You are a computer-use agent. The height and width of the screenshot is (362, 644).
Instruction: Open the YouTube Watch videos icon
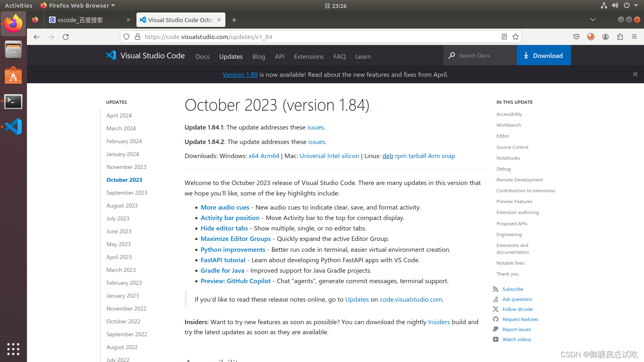496,339
